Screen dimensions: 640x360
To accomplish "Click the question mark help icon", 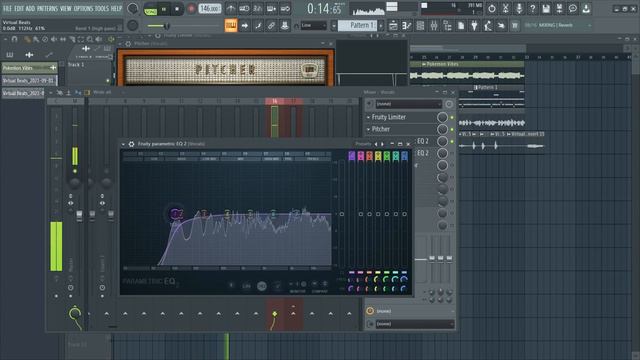I will (x=532, y=8).
